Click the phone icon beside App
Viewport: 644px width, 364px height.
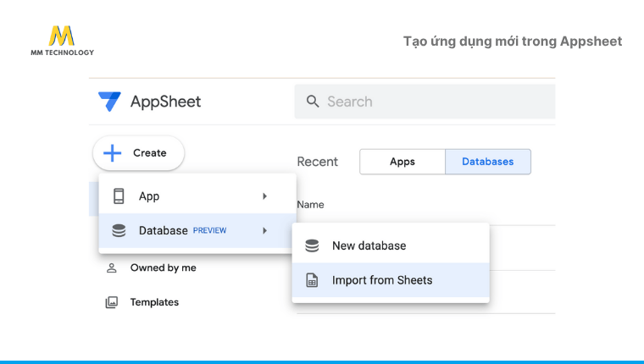[x=119, y=196]
